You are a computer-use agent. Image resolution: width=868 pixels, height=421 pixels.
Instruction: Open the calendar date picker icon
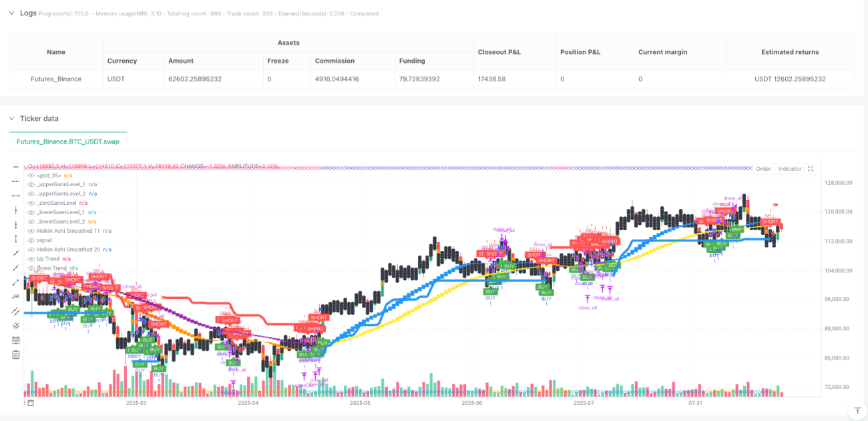pos(31,402)
